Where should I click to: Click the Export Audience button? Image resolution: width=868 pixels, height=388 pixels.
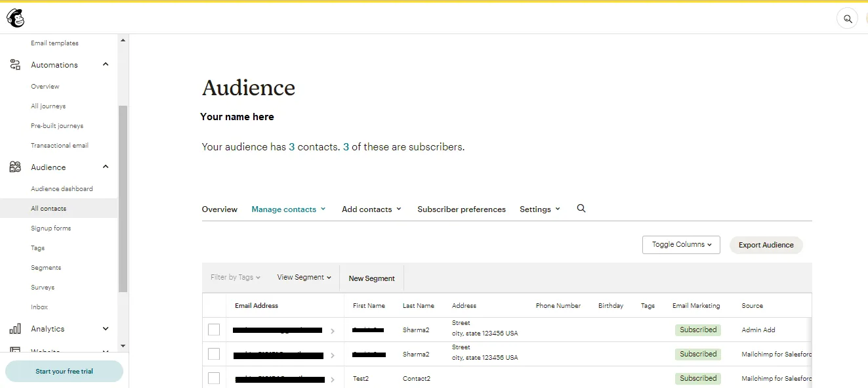tap(766, 245)
